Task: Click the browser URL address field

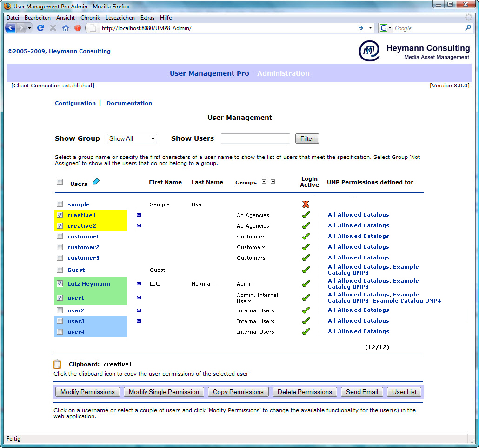Action: 227,28
